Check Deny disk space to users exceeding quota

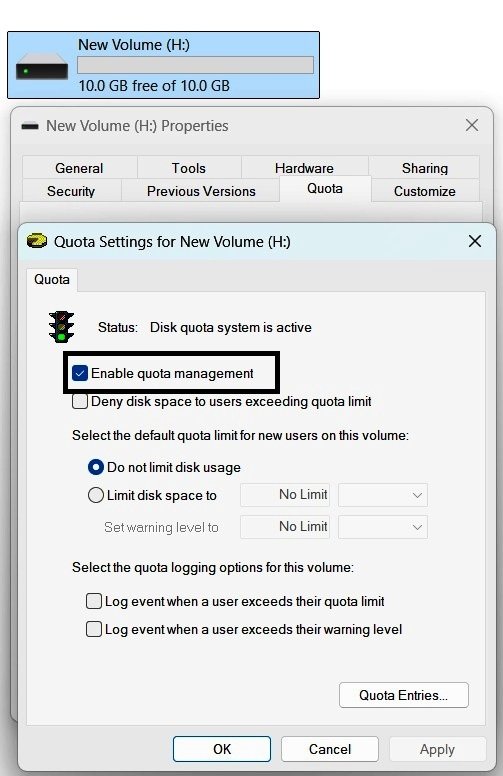pyautogui.click(x=80, y=401)
